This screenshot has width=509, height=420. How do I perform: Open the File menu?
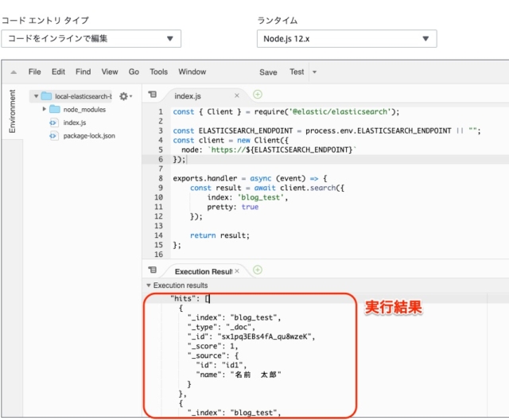(34, 72)
